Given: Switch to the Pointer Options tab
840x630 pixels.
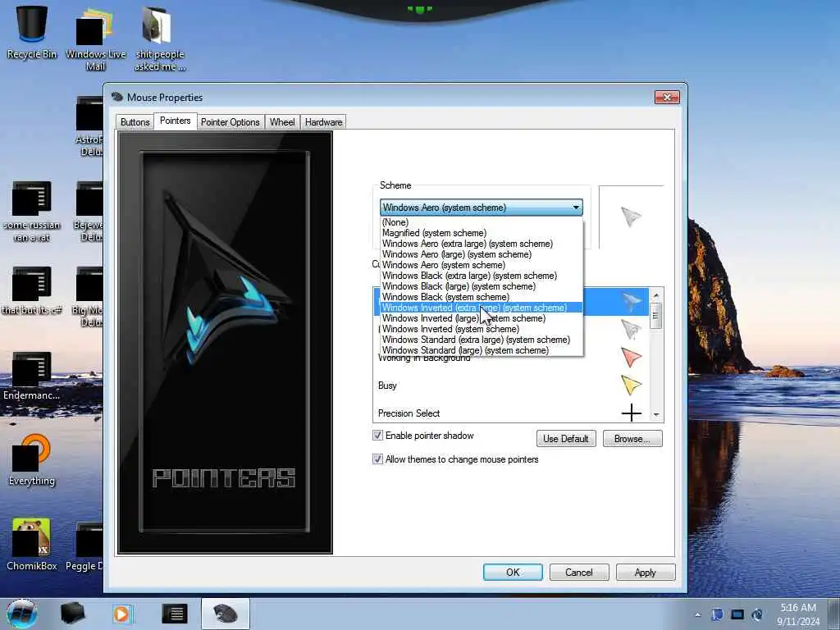Looking at the screenshot, I should click(x=231, y=122).
